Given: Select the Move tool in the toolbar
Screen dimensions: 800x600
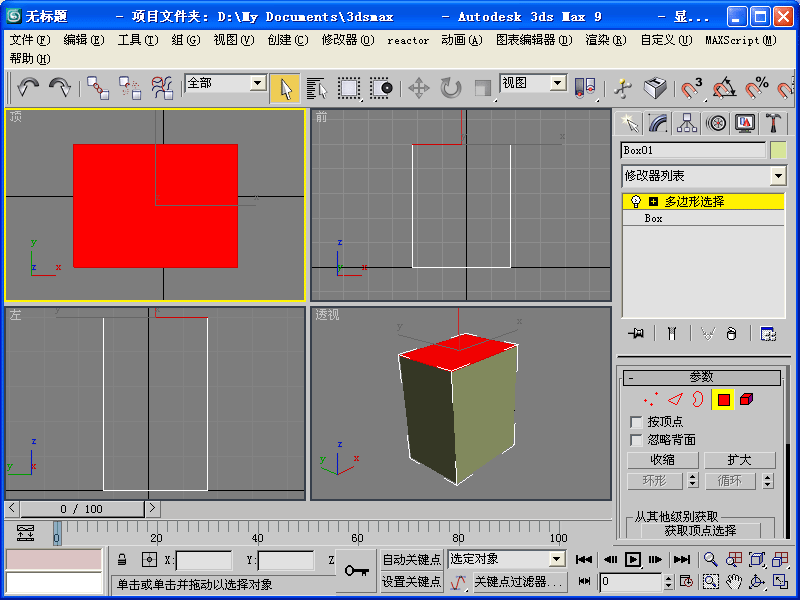Looking at the screenshot, I should (x=419, y=88).
